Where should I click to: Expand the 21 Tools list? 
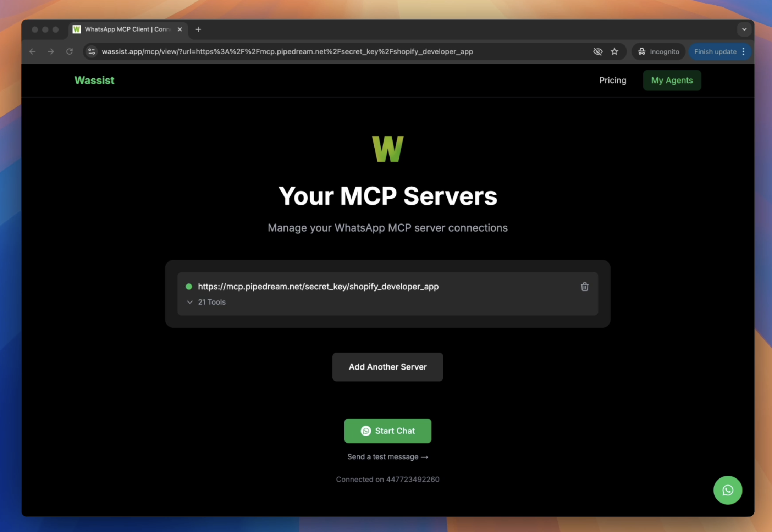click(x=206, y=302)
